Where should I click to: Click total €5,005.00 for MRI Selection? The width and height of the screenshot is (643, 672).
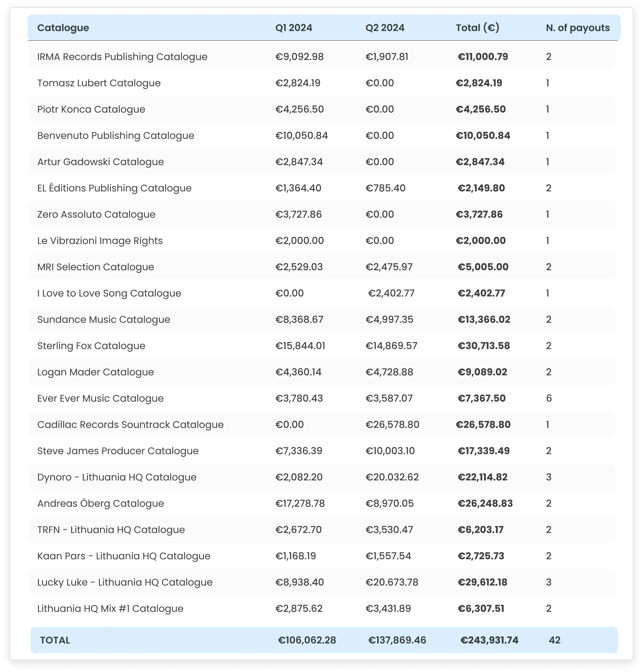point(483,267)
